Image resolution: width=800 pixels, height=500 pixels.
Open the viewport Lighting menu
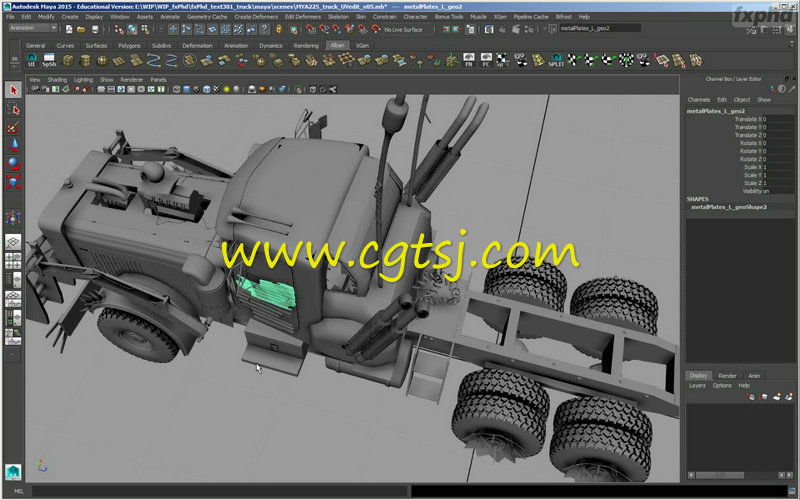(x=83, y=80)
